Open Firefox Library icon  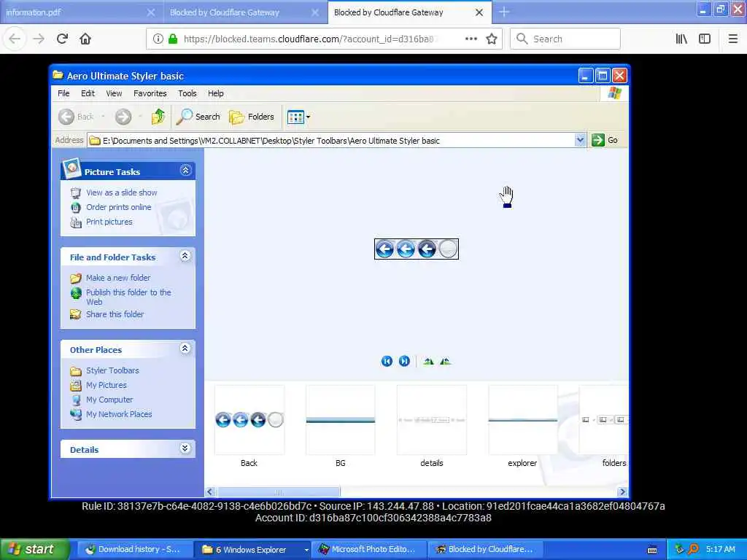(x=681, y=39)
